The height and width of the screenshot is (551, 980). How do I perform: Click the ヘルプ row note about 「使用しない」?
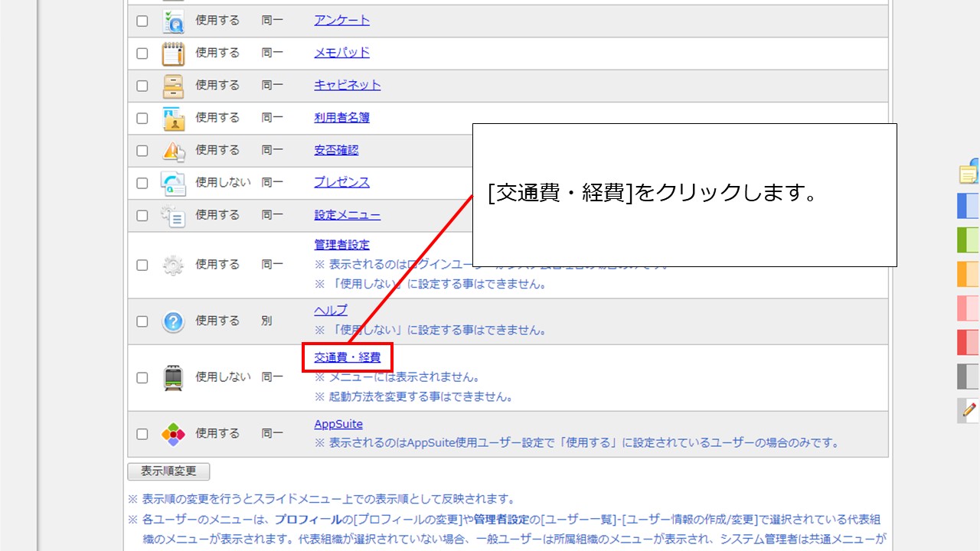(x=430, y=331)
